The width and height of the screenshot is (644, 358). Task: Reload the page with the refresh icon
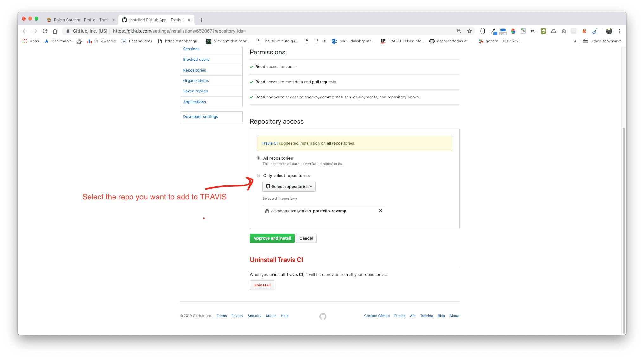[45, 31]
